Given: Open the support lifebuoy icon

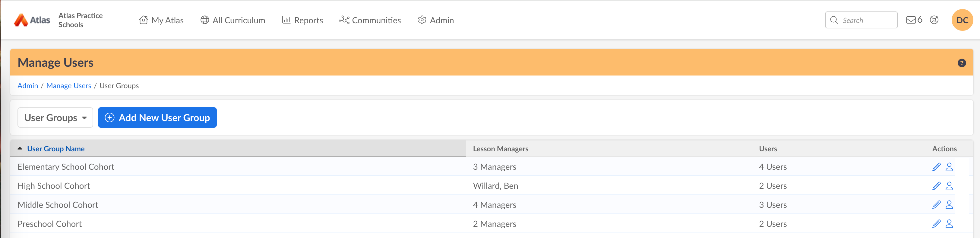Looking at the screenshot, I should pyautogui.click(x=934, y=20).
